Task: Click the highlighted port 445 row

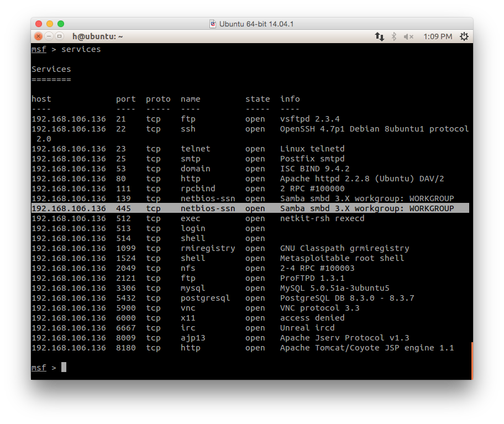Action: coord(250,208)
